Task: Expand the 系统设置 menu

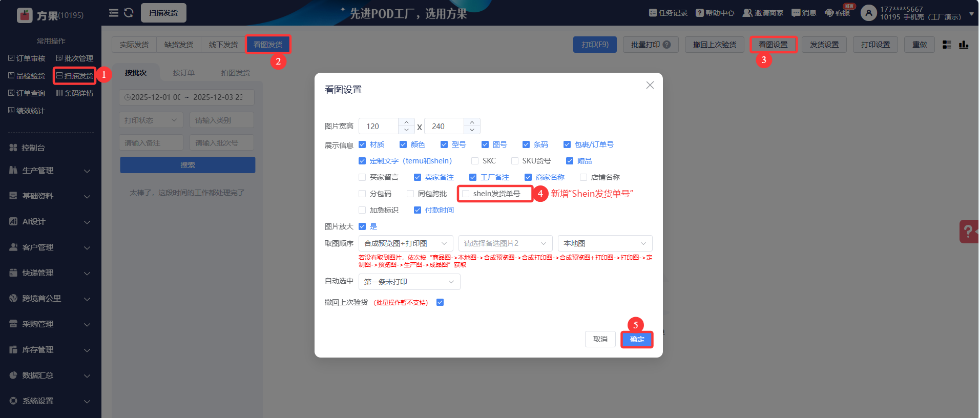Action: [50, 401]
